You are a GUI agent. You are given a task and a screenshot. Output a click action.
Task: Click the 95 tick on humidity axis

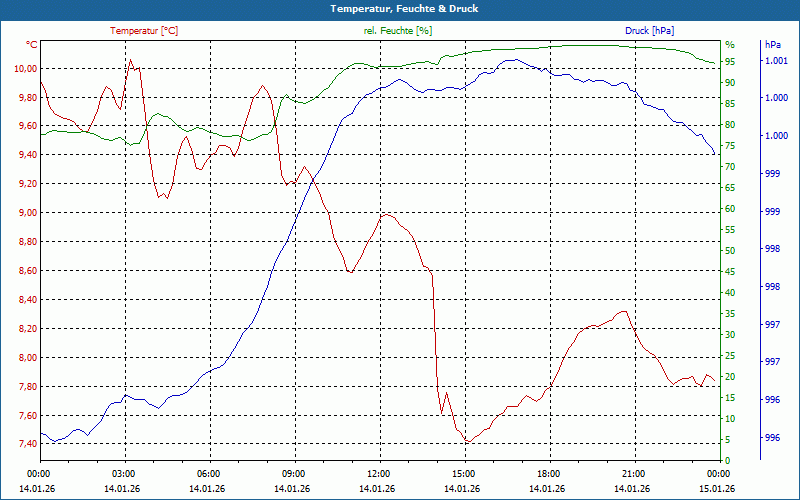pos(730,62)
